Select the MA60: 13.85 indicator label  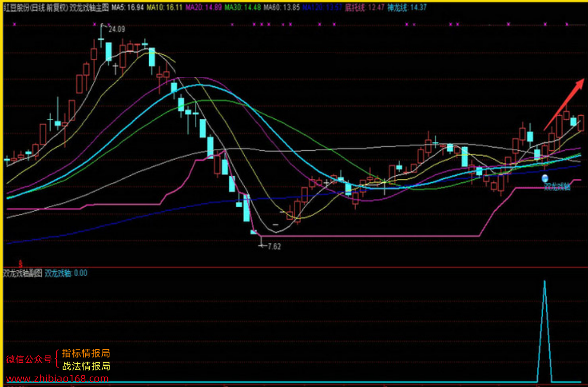click(x=282, y=7)
